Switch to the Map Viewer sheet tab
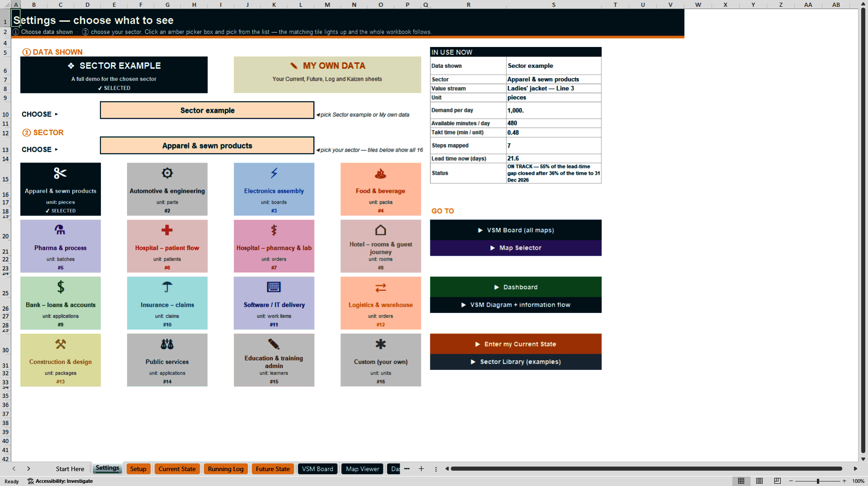868x486 pixels. click(363, 469)
